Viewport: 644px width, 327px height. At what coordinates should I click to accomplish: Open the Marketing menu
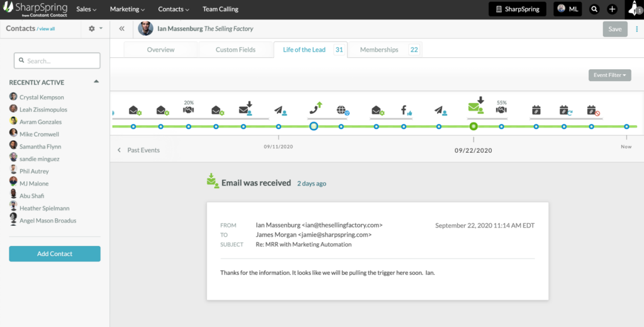coord(127,9)
